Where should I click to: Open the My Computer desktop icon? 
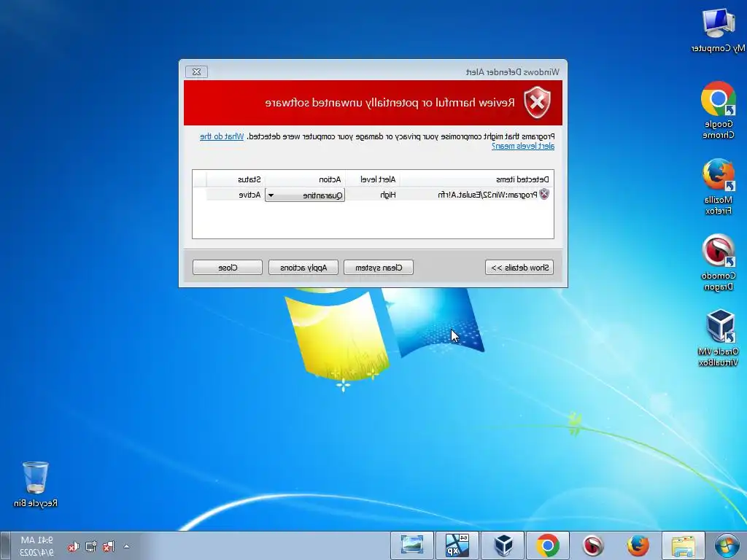718,31
